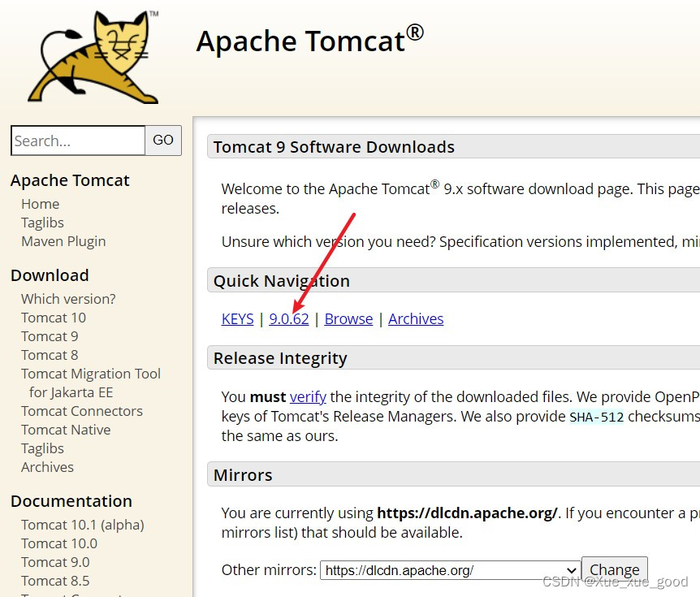Click Archives in Quick Navigation

[416, 319]
